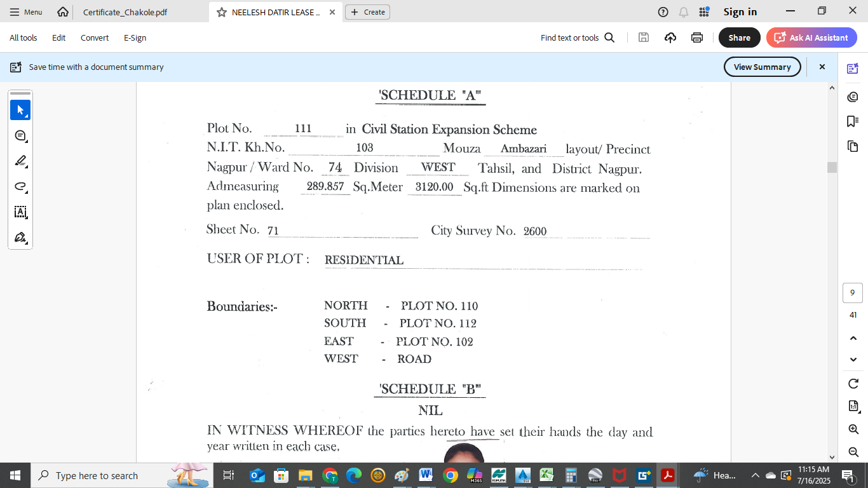Click Find text or tools search
Screen dimensions: 868x488
(578, 37)
